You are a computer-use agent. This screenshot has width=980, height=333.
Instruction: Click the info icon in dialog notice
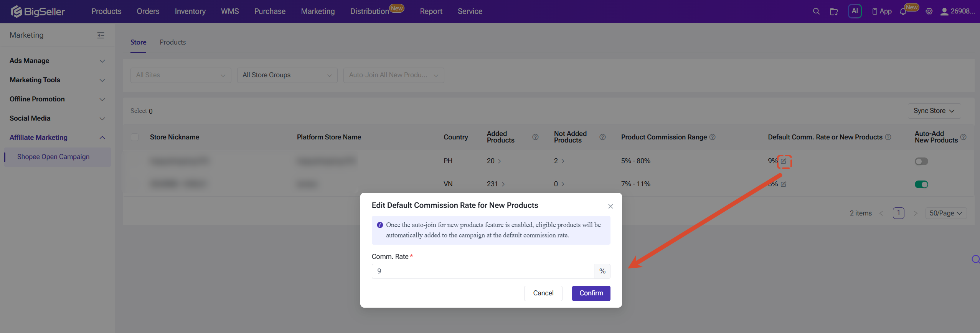380,225
